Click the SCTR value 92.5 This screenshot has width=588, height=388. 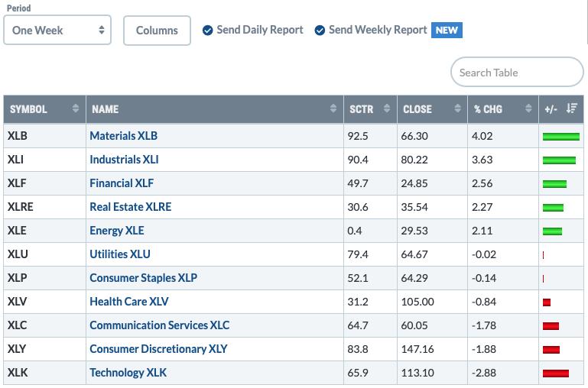coord(358,136)
